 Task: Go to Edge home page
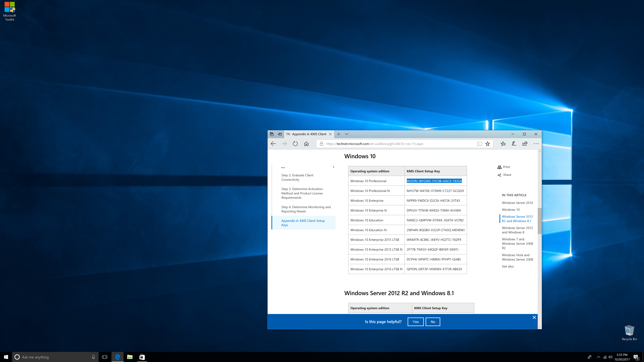point(306,144)
